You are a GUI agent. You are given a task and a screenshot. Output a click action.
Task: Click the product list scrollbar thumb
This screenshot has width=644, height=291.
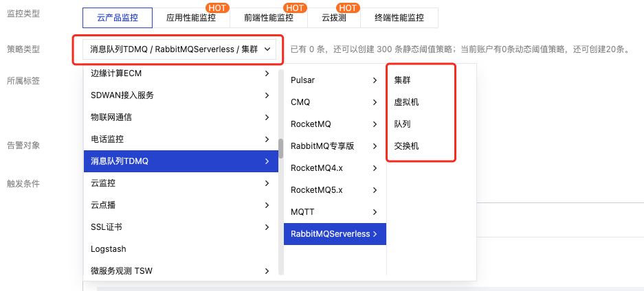pyautogui.click(x=281, y=148)
